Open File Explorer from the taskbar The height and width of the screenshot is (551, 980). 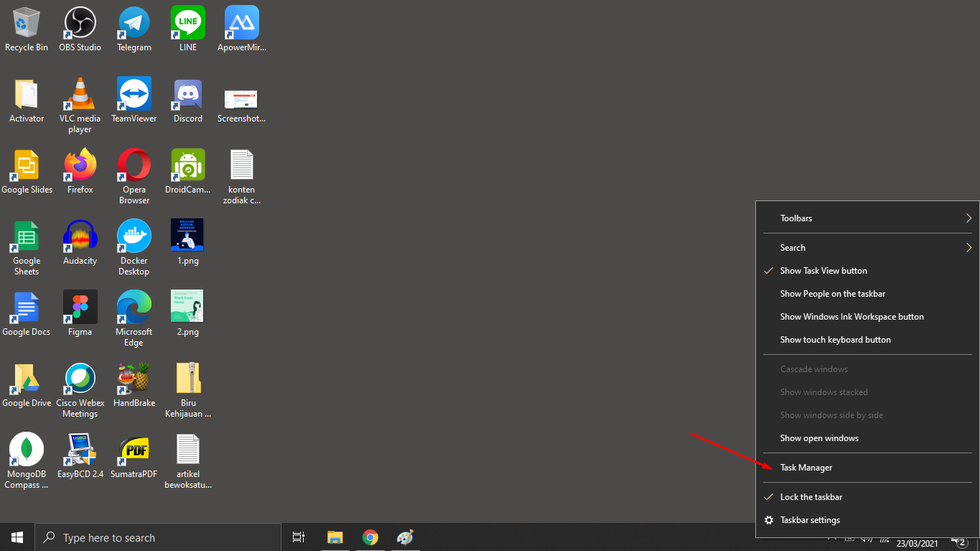click(335, 537)
